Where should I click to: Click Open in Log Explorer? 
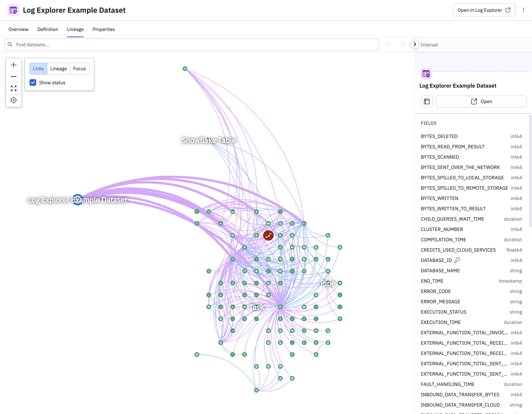484,10
